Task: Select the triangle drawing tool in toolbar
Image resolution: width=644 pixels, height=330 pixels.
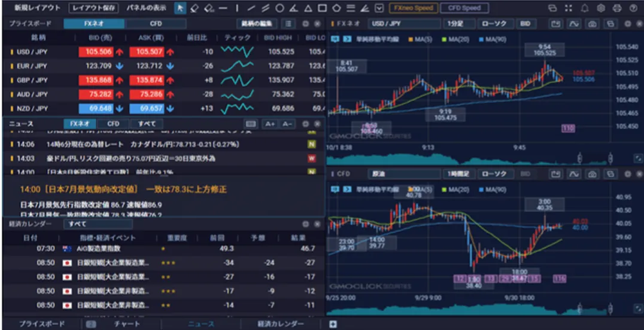Action: click(308, 8)
